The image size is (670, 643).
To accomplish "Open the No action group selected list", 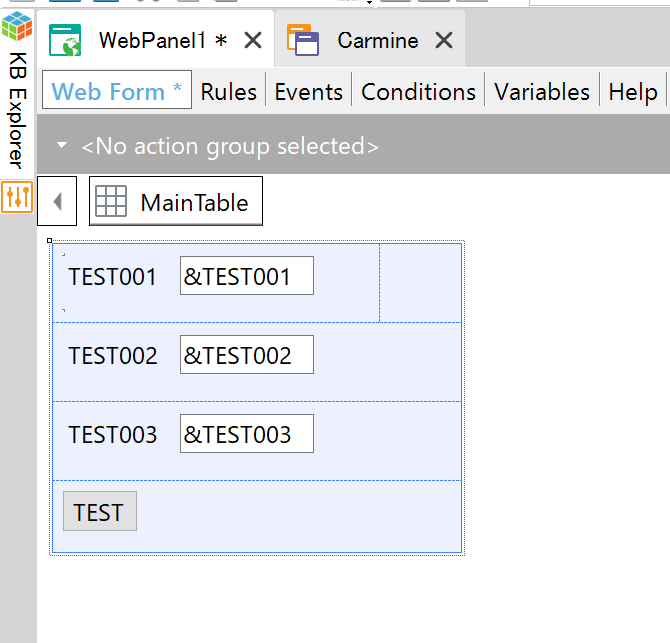I will [230, 146].
